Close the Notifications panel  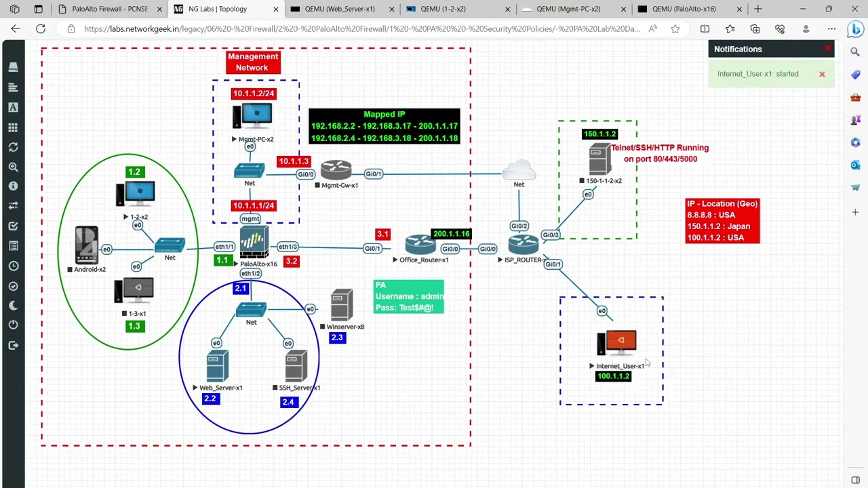point(828,49)
